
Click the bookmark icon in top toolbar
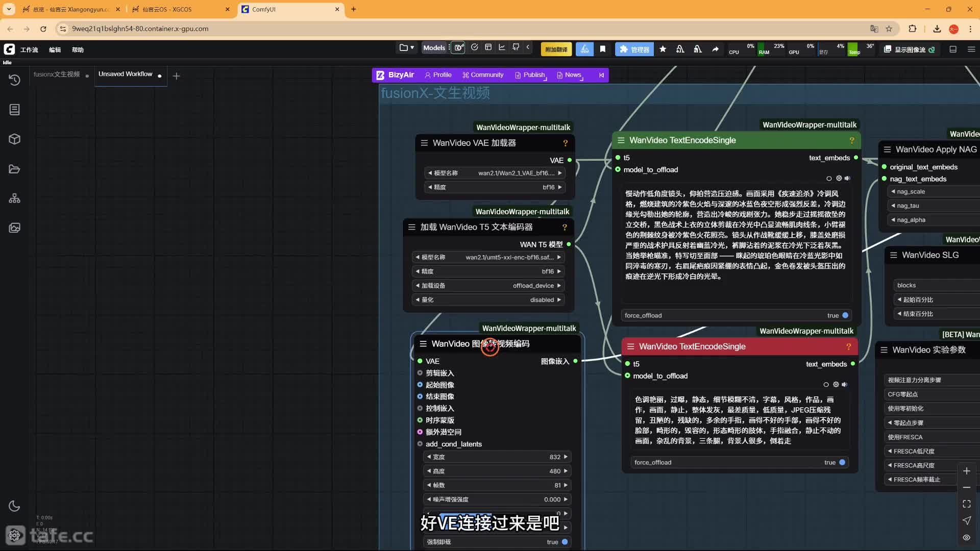point(603,49)
